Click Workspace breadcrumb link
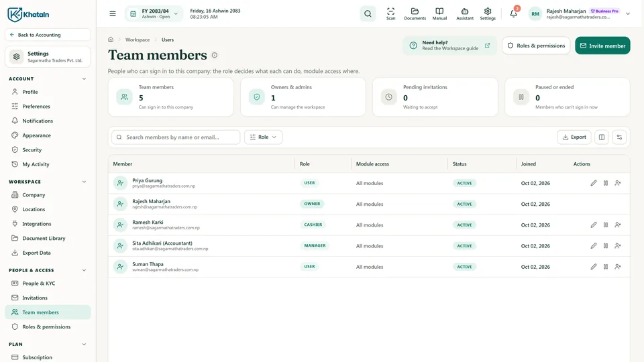 pyautogui.click(x=137, y=40)
